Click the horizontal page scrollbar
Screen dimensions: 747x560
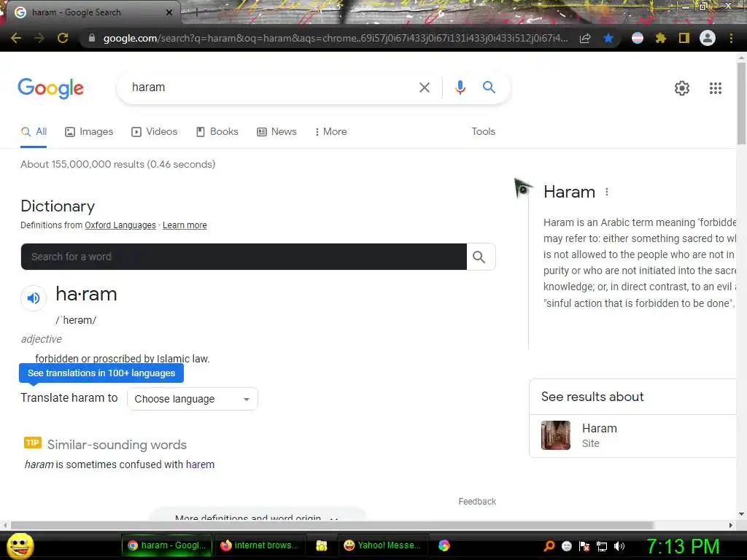tap(332, 525)
